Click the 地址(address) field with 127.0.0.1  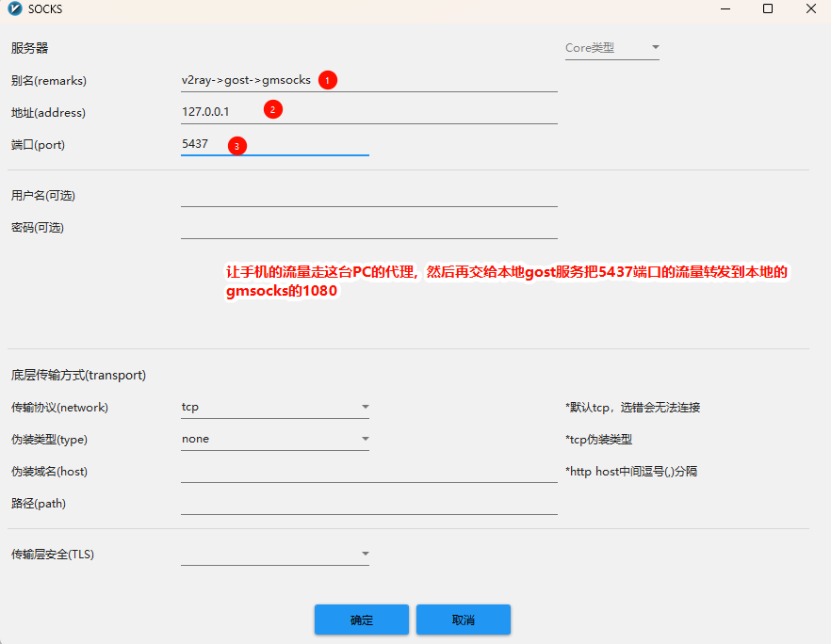(415, 112)
